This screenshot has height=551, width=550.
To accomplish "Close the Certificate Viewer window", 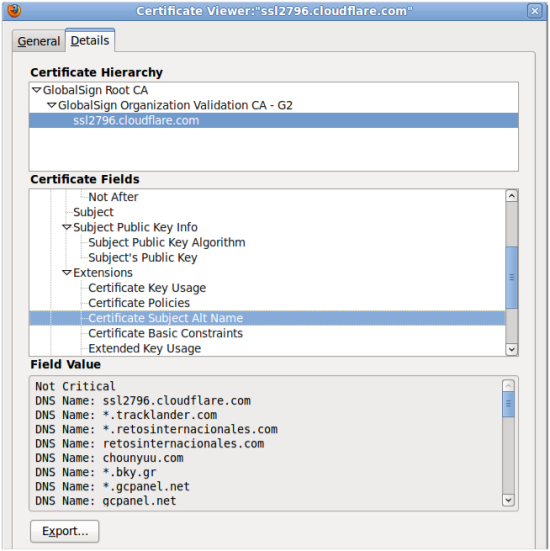I will tap(535, 11).
